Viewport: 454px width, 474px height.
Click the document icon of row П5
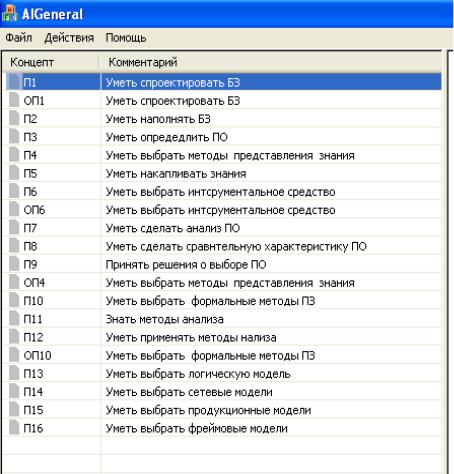(x=14, y=173)
